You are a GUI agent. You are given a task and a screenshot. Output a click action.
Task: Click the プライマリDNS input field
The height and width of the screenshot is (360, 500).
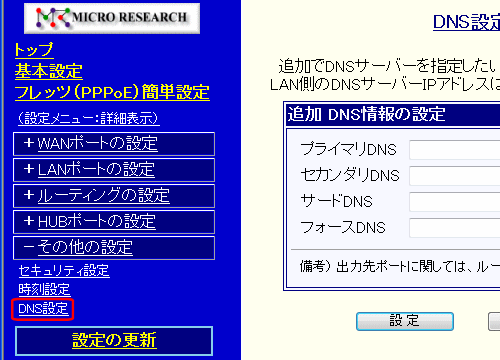point(455,150)
